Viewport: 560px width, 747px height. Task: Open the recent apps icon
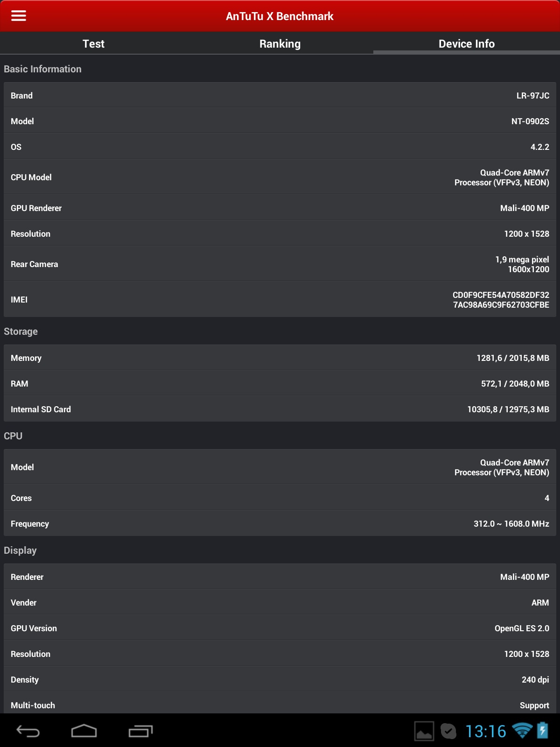pyautogui.click(x=140, y=731)
